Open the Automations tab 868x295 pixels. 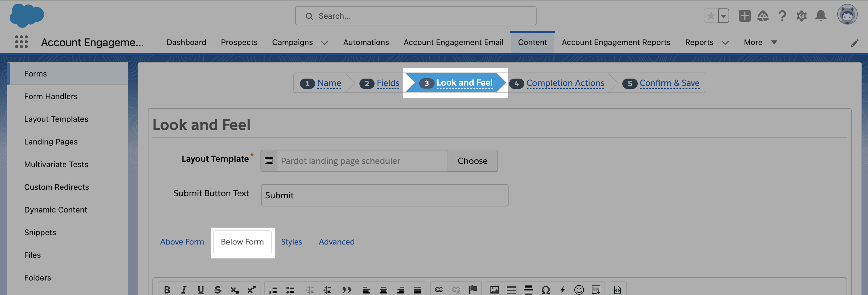366,42
